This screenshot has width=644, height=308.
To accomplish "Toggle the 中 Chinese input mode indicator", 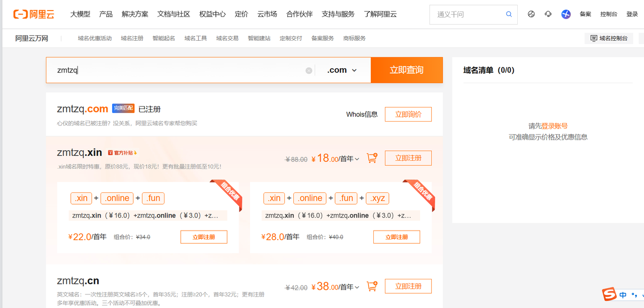I will 623,295.
